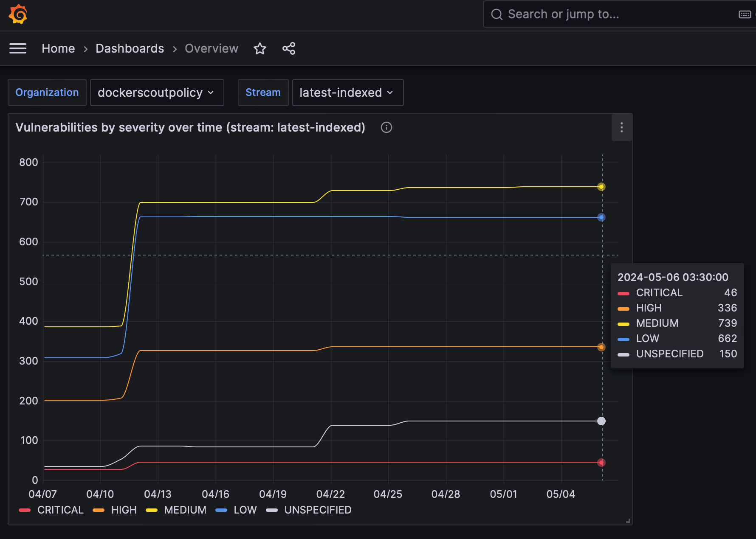Expand the Stream variable selector

pyautogui.click(x=263, y=93)
